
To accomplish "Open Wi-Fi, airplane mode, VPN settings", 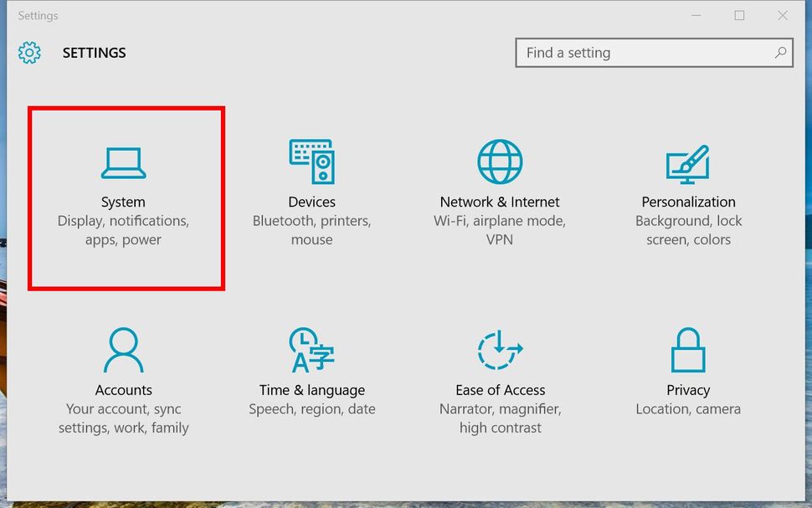I will [500, 230].
